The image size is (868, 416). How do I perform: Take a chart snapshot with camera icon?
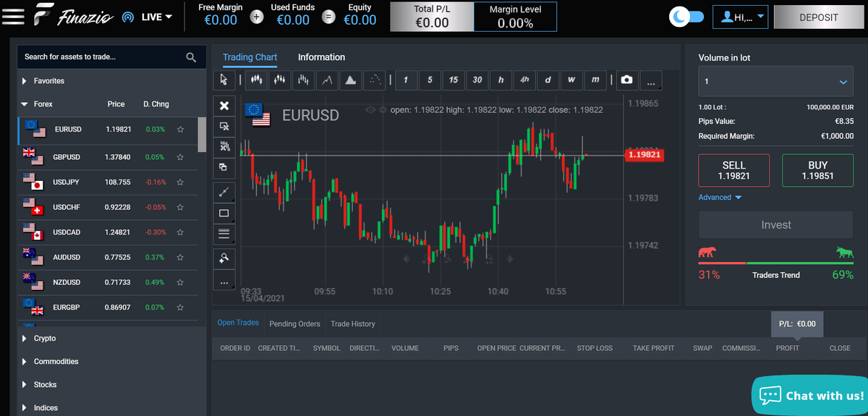click(627, 80)
